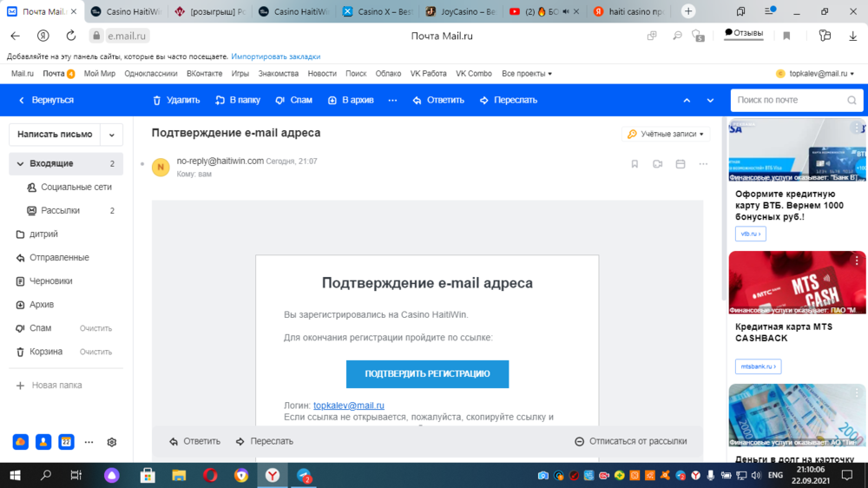Viewport: 868px width, 488px height.
Task: Return to inbox via Вернуться
Action: (46, 100)
